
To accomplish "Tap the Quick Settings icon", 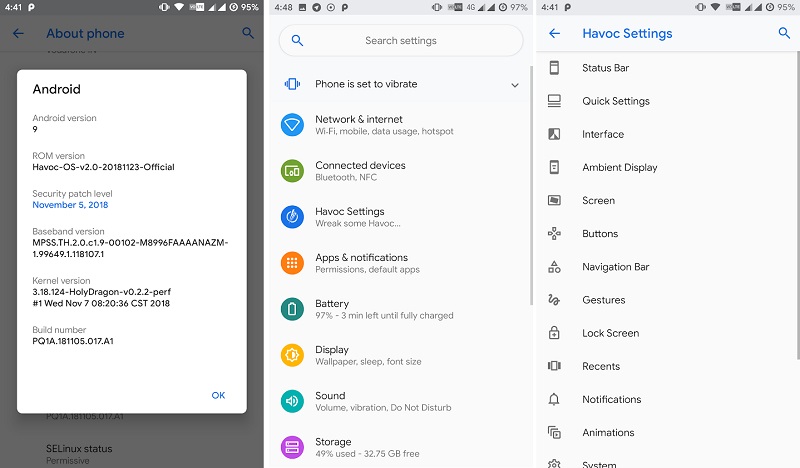I will coord(554,101).
